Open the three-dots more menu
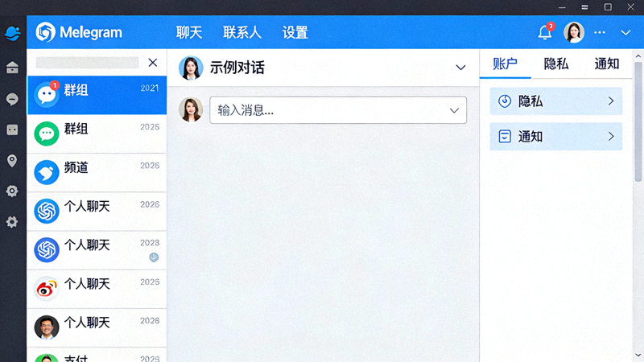Viewport: 644px width, 362px height. coord(600,32)
